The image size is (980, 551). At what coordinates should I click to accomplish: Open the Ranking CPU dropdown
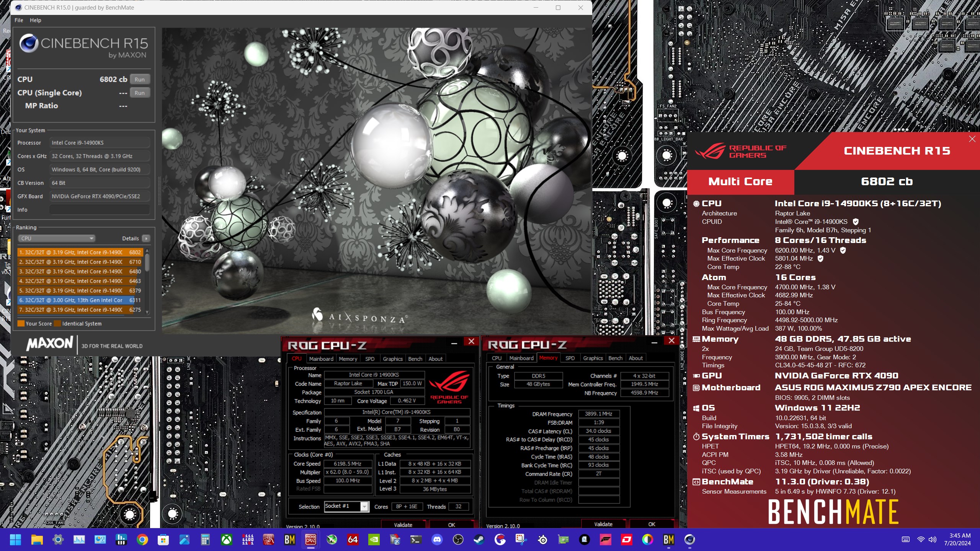point(56,238)
